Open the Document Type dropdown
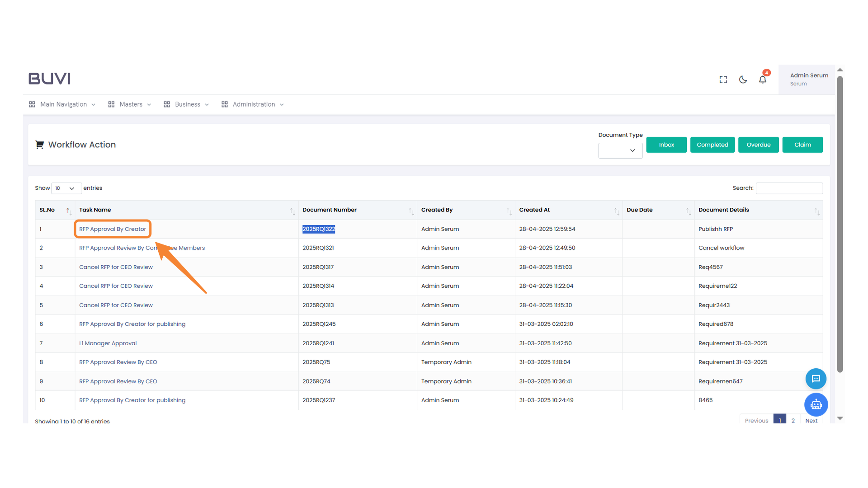The height and width of the screenshot is (488, 868). click(620, 150)
